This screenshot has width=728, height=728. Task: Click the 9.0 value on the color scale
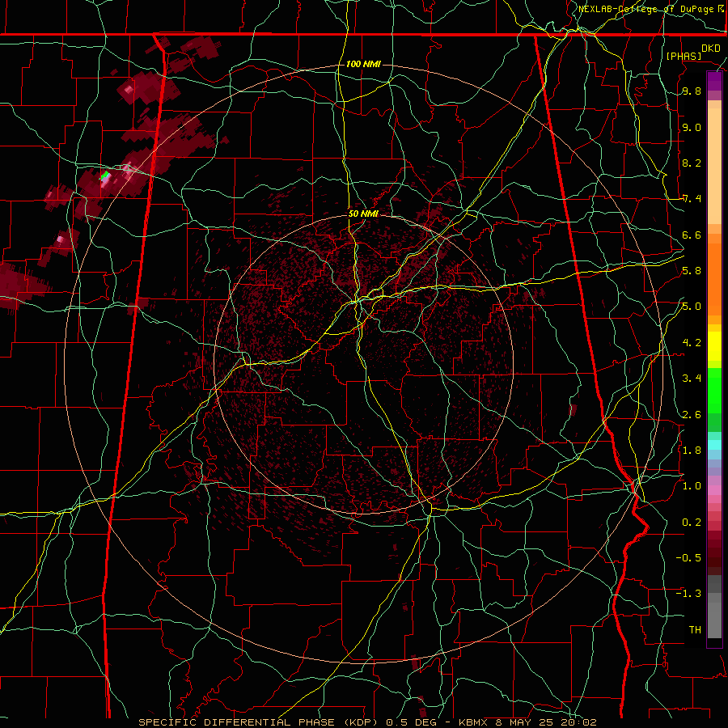692,127
